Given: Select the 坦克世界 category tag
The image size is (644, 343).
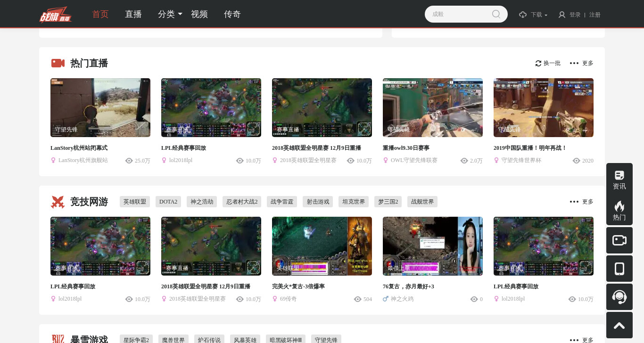Looking at the screenshot, I should point(354,202).
